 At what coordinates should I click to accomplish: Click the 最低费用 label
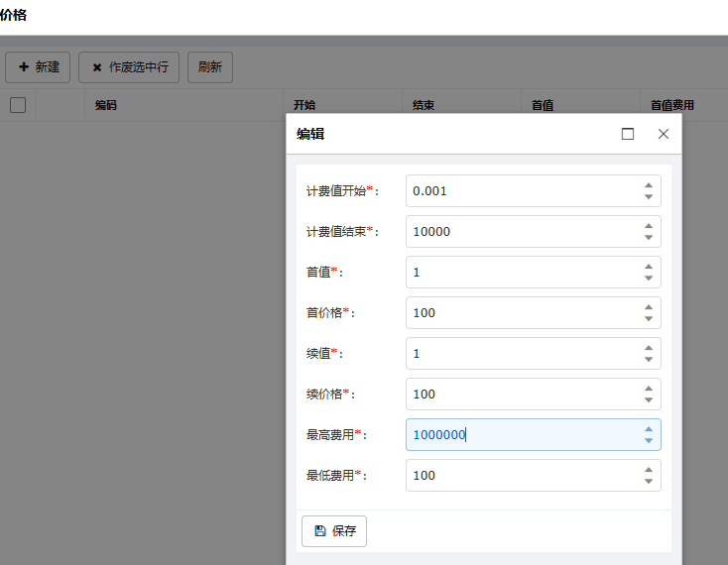click(336, 476)
